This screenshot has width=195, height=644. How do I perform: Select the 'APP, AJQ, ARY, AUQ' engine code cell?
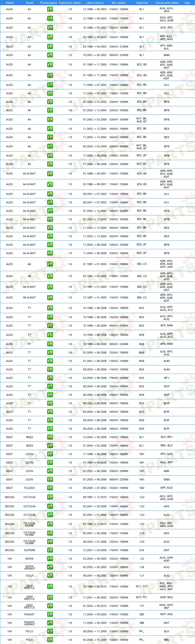tap(167, 38)
